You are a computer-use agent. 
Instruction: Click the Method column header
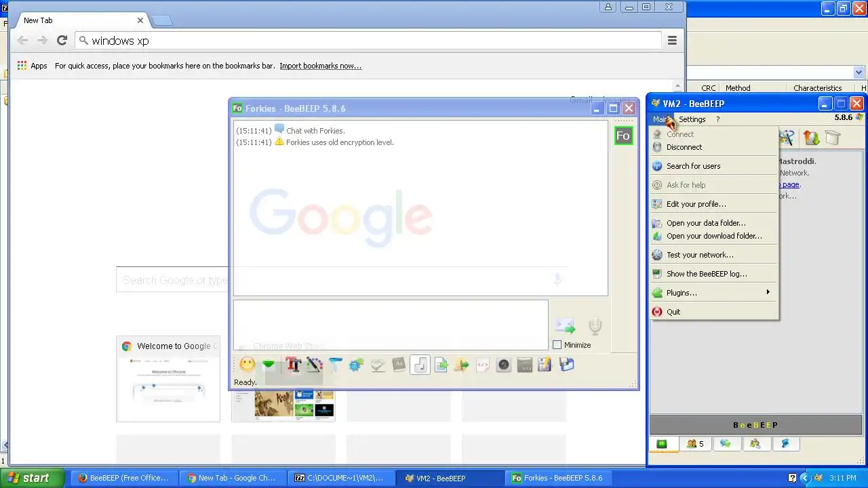tap(738, 88)
